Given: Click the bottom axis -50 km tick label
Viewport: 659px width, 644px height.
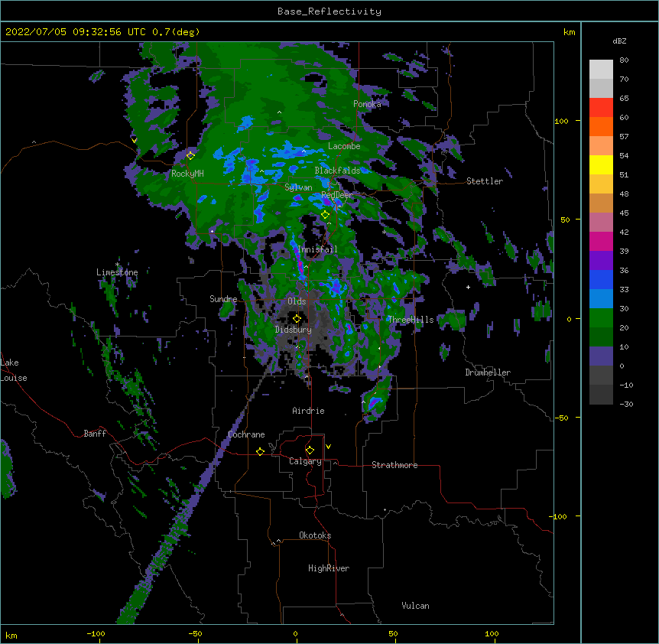Looking at the screenshot, I should (195, 633).
